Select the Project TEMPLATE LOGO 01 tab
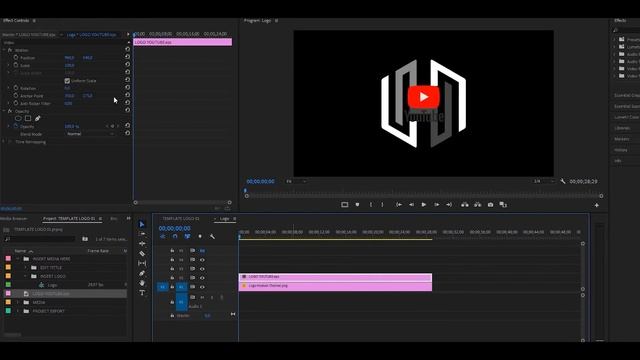The height and width of the screenshot is (360, 640). pos(69,219)
